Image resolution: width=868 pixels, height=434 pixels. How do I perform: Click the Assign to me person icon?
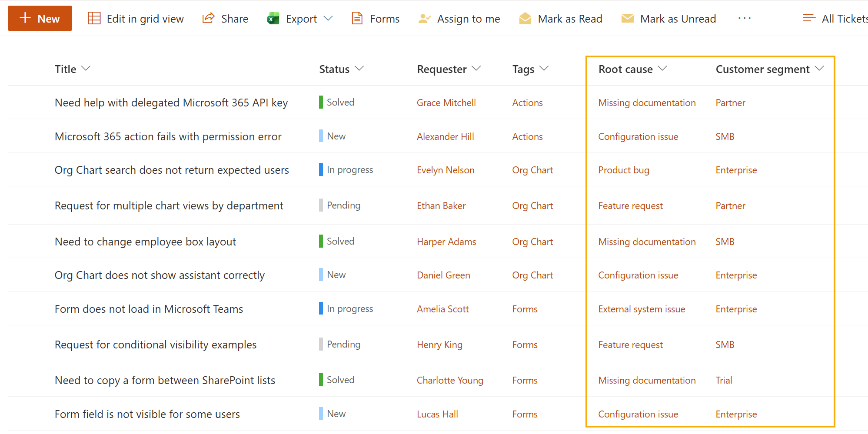pos(424,19)
